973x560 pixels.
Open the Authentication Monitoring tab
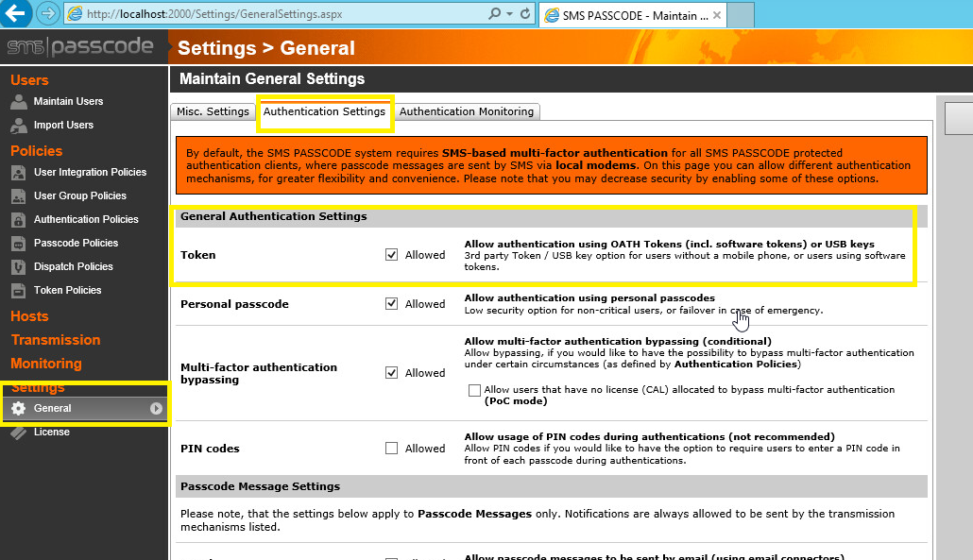467,111
